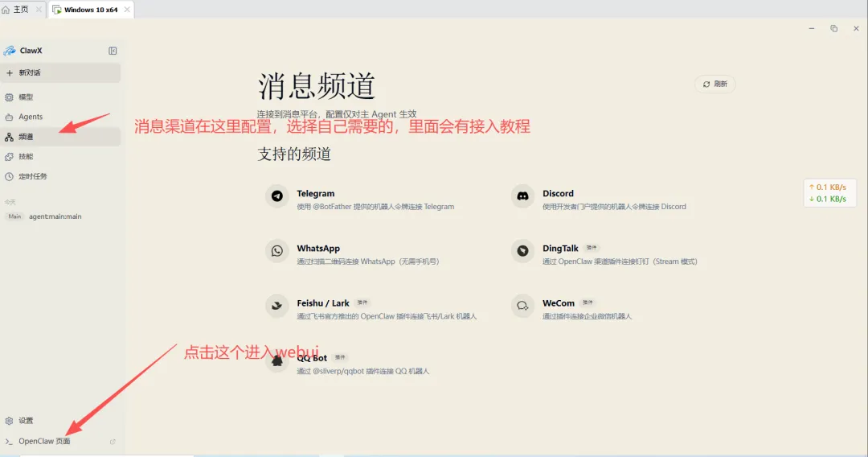Viewport: 868px width, 457px height.
Task: Click the 模型 sidebar icon
Action: coord(9,97)
